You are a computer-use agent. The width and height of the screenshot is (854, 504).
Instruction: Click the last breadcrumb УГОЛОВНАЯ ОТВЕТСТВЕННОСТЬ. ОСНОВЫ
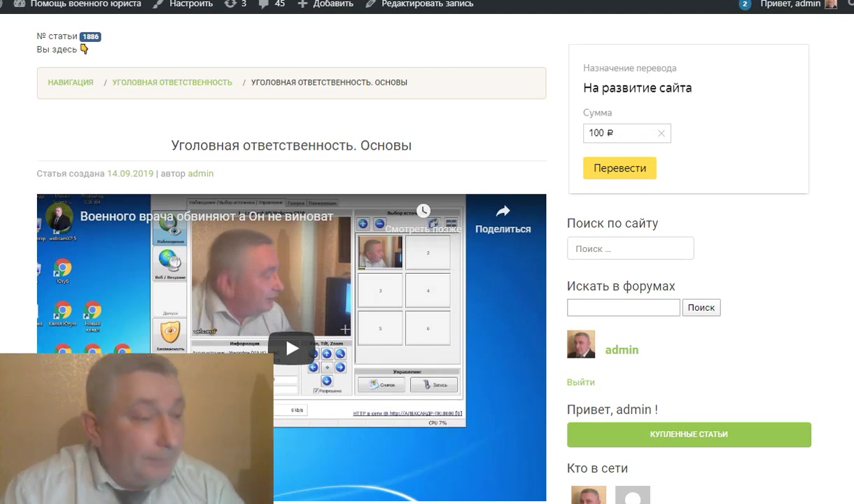pos(329,83)
